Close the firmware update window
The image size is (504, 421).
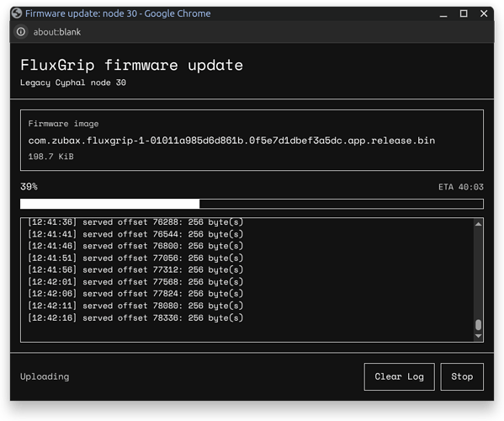coord(484,13)
